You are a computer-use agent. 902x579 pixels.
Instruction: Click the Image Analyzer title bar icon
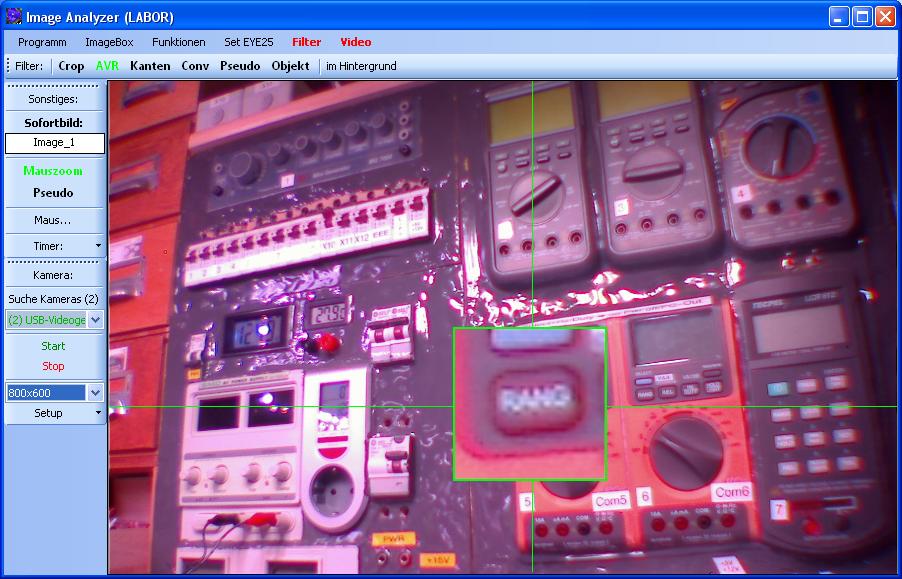coord(14,16)
